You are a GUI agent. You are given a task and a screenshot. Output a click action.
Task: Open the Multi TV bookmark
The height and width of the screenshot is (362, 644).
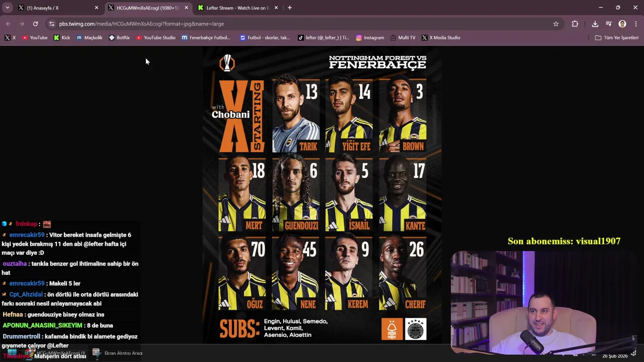(x=403, y=38)
